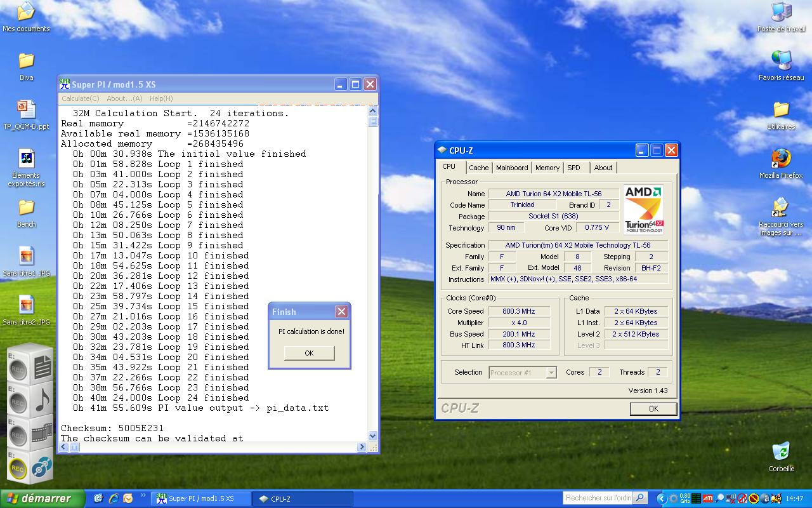Click the REC button beside the document cube
This screenshot has width=812, height=508.
[18, 369]
